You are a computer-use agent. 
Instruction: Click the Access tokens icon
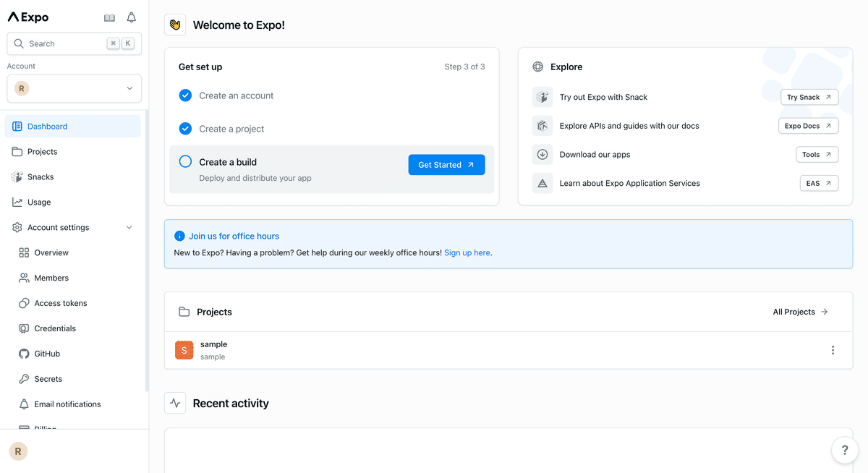(24, 303)
